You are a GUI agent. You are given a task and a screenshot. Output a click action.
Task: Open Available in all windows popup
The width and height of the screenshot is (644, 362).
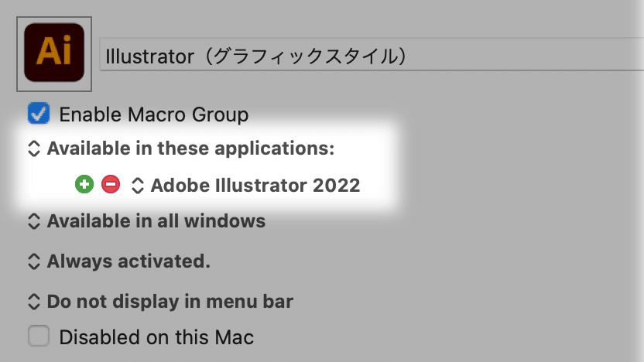click(146, 222)
